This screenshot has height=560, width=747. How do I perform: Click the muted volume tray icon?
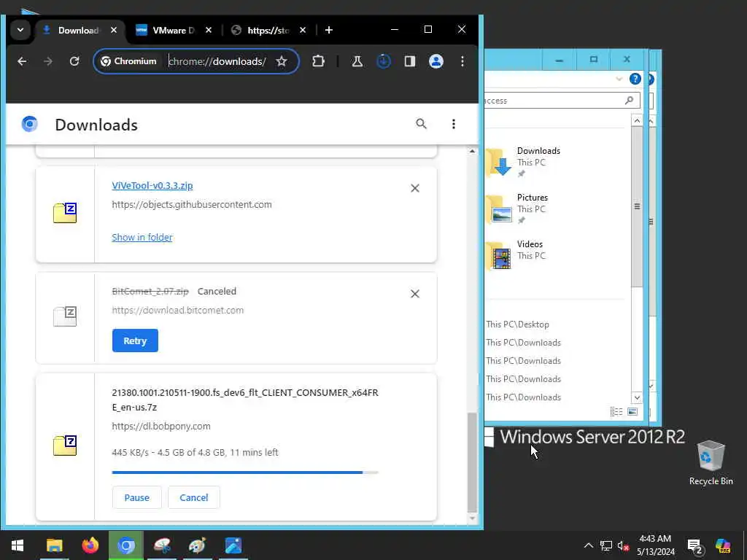pyautogui.click(x=623, y=545)
